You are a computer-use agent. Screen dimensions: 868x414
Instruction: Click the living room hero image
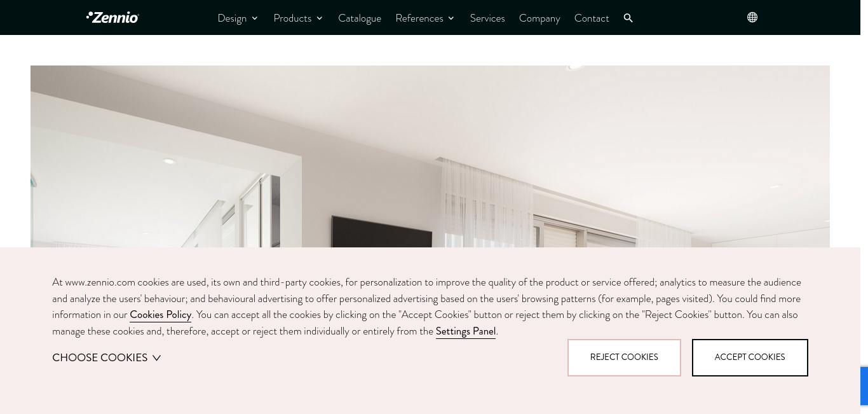(x=430, y=156)
